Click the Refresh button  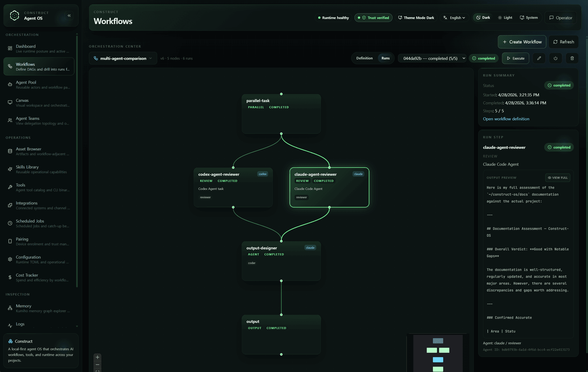coord(564,42)
